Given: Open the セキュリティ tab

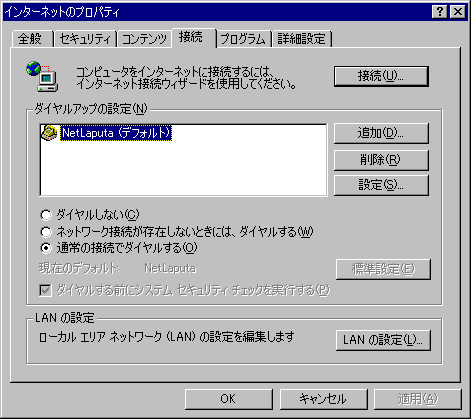Looking at the screenshot, I should coord(85,39).
